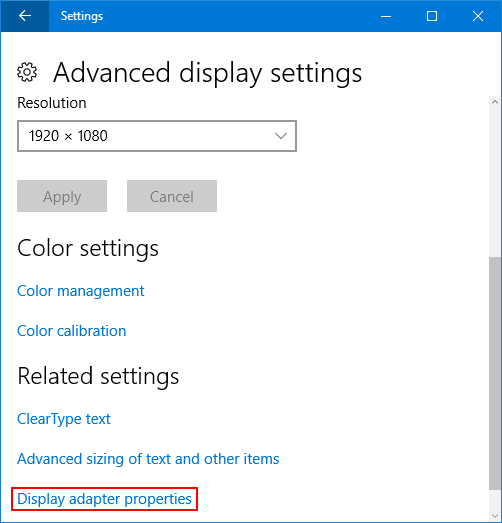Image resolution: width=502 pixels, height=523 pixels.
Task: Close the Settings window
Action: coord(478,16)
